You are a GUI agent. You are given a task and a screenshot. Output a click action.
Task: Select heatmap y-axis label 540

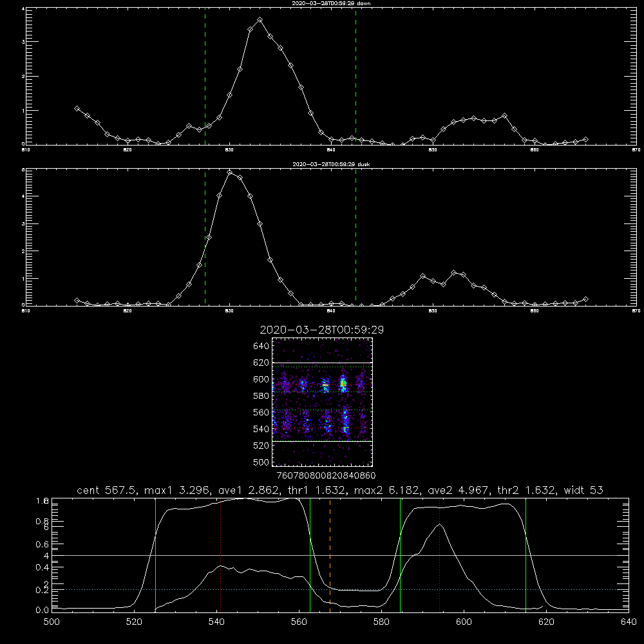[x=261, y=429]
